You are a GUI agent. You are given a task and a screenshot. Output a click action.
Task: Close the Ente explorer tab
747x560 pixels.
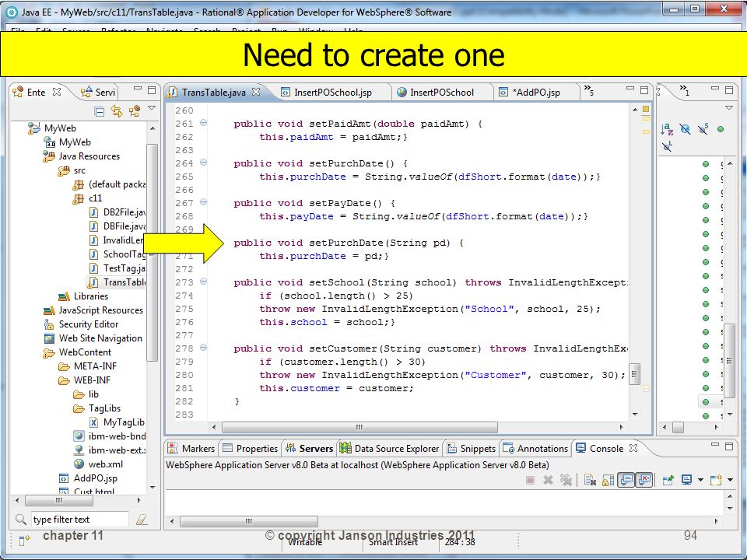[x=57, y=92]
